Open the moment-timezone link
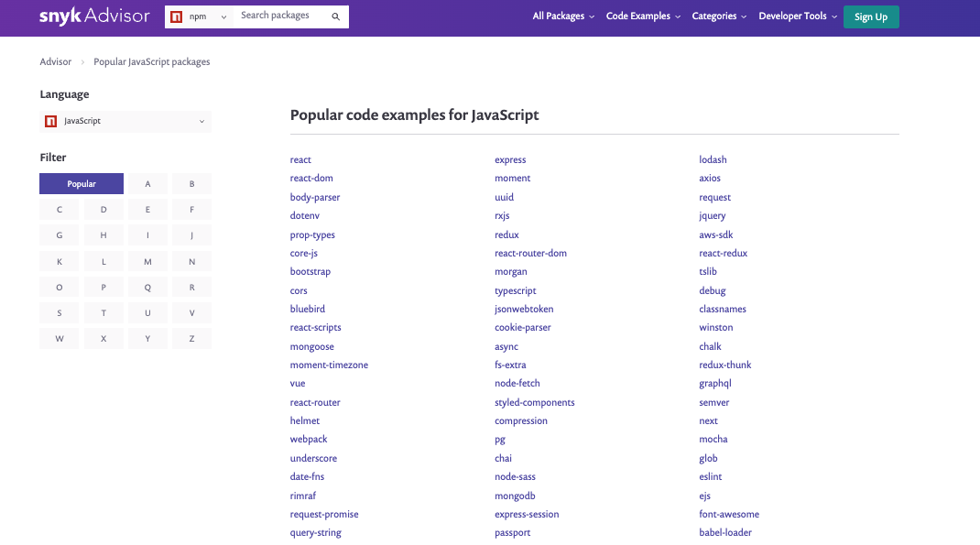The image size is (980, 545). click(x=329, y=365)
